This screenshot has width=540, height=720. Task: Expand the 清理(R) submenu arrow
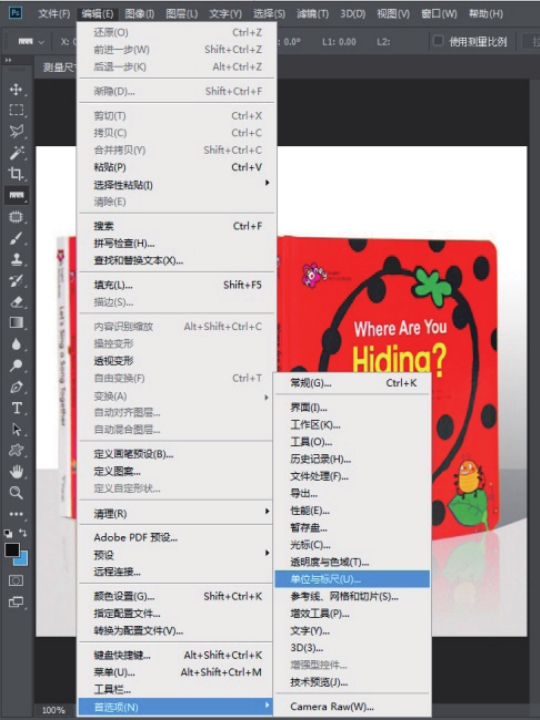click(267, 512)
